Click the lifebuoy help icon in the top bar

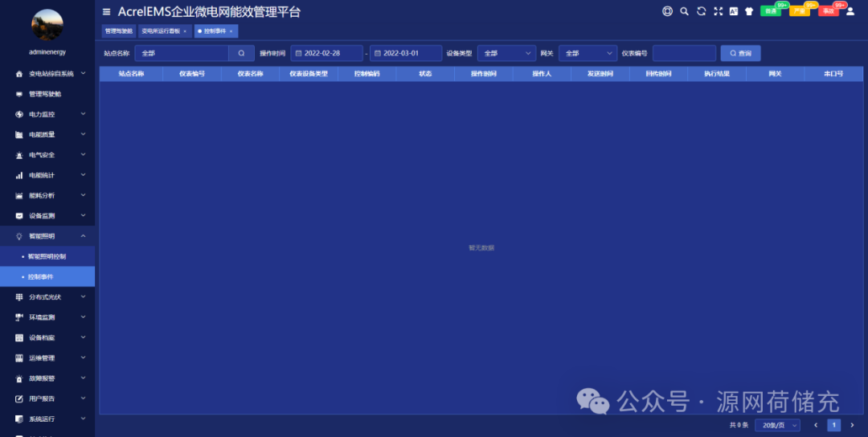[667, 11]
